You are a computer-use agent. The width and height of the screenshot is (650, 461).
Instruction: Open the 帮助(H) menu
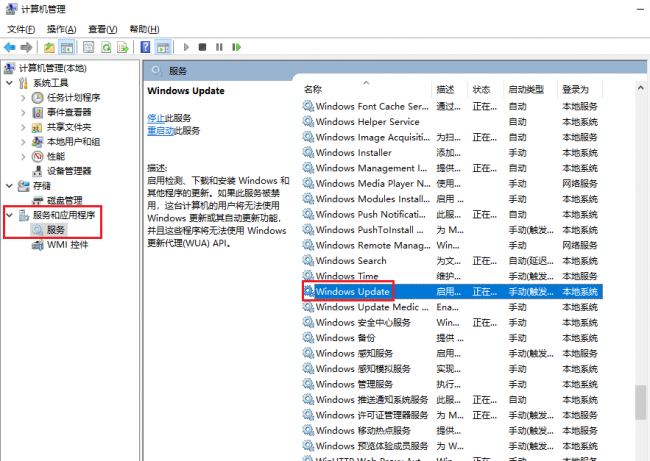click(x=144, y=29)
